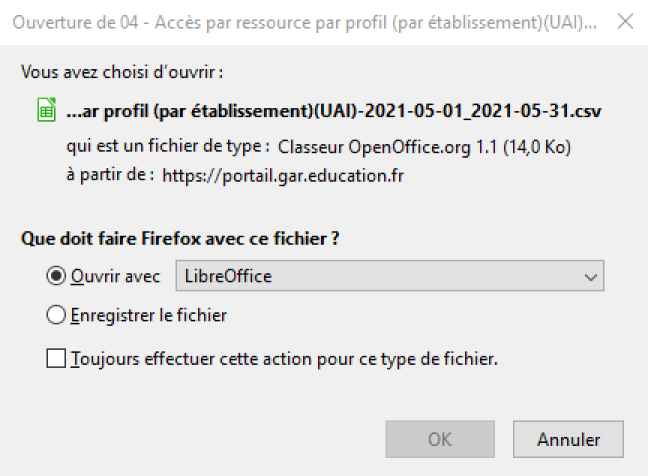Click the Vous avez choisi d'ouvrir text
This screenshot has width=648, height=476.
[122, 72]
